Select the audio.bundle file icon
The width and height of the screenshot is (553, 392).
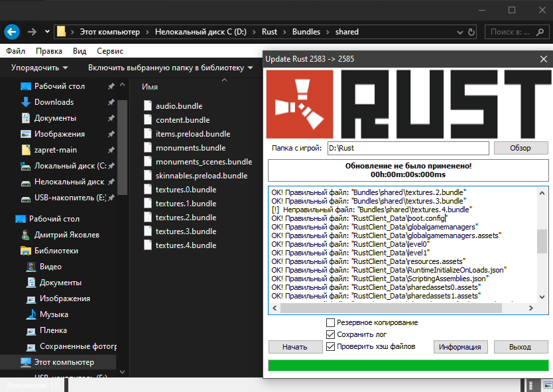click(148, 106)
